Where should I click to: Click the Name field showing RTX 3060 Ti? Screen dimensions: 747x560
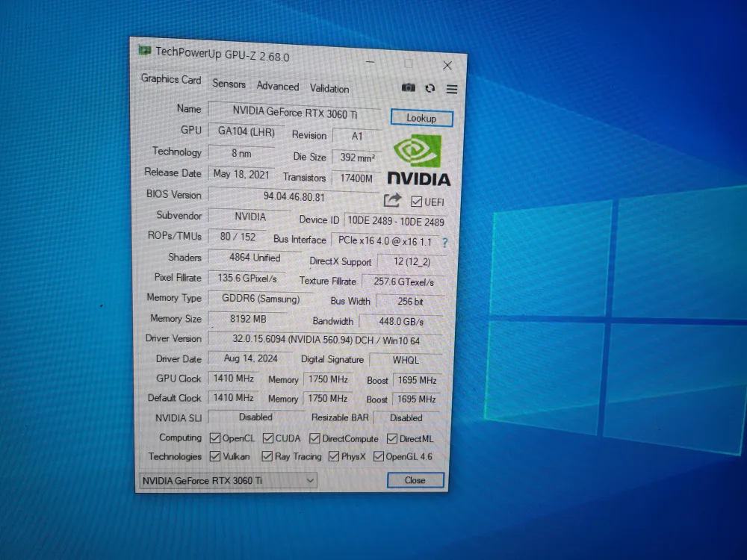(x=295, y=113)
